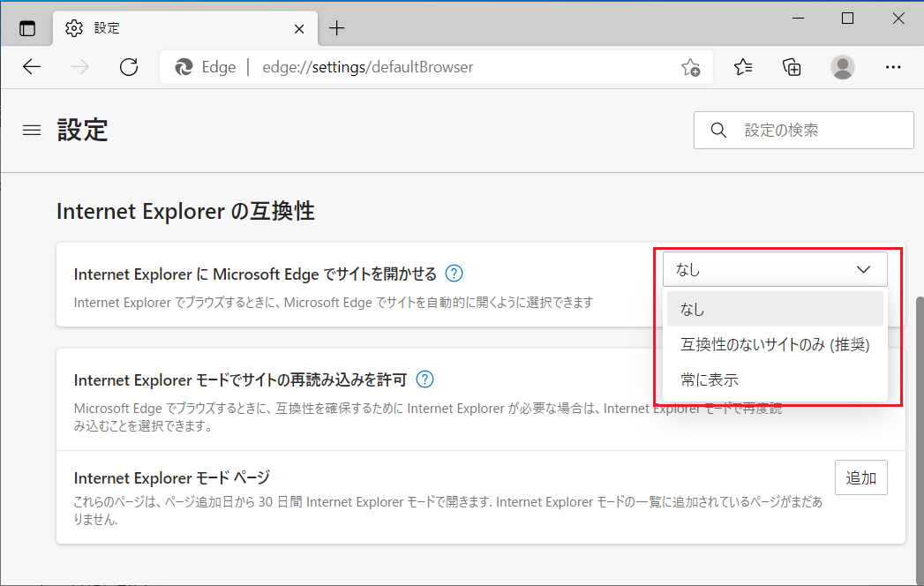Image resolution: width=924 pixels, height=586 pixels.
Task: Click the Internet Explorer の互換性 heading
Action: (185, 211)
